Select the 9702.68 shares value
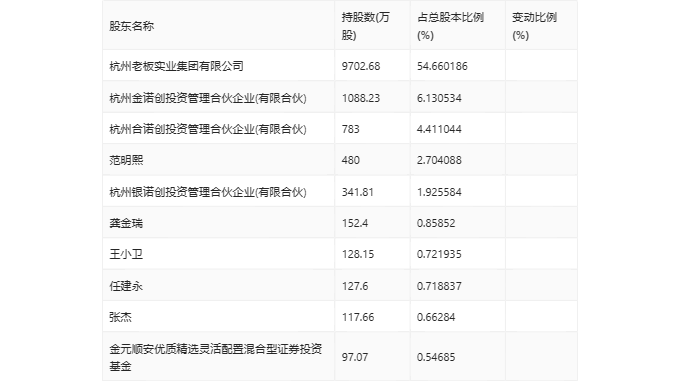 (361, 66)
